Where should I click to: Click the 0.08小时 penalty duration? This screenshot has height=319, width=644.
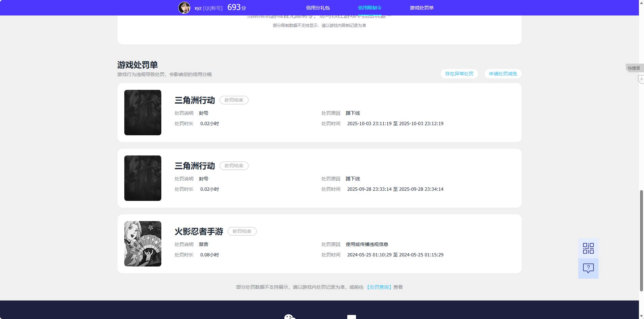tap(210, 255)
